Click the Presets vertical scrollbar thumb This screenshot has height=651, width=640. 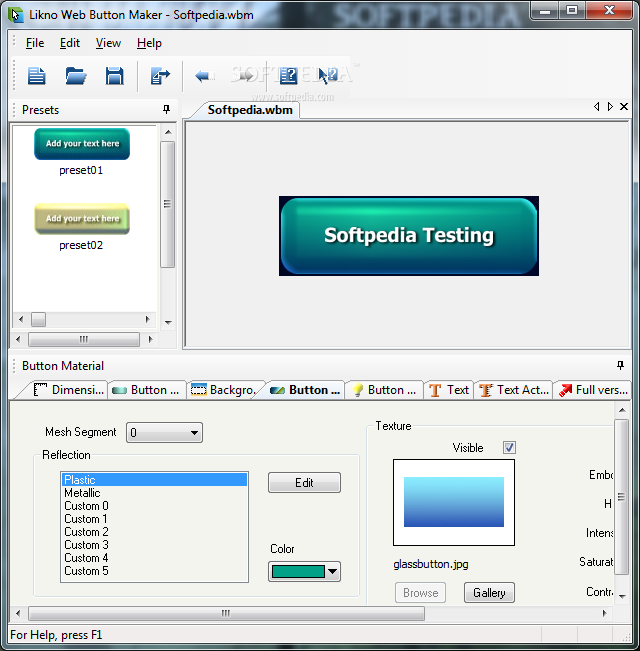point(168,204)
